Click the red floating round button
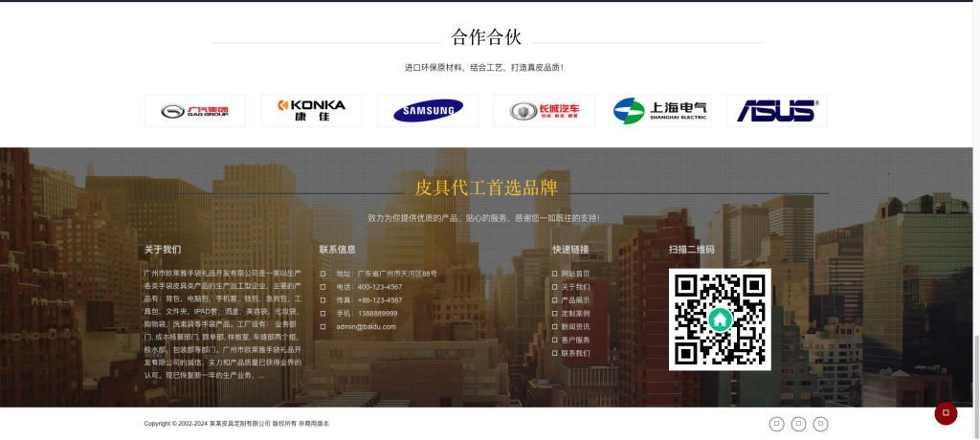This screenshot has height=440, width=980. tap(946, 413)
